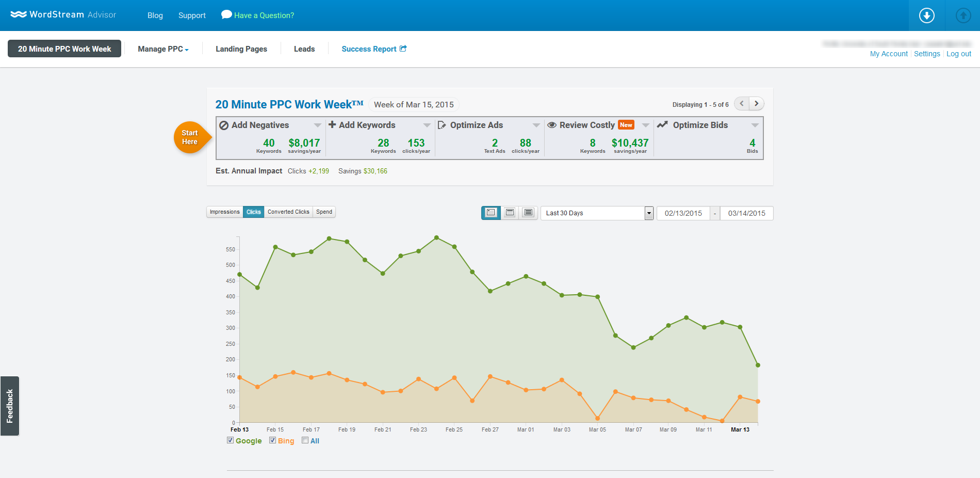Click the Mar 13 chart axis label
This screenshot has width=980, height=478.
[740, 429]
